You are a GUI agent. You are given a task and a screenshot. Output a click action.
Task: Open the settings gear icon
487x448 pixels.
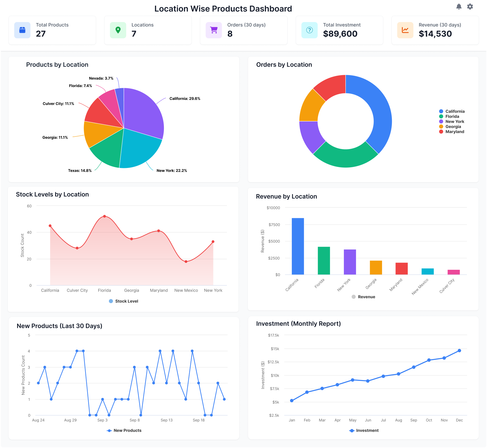(x=470, y=6)
